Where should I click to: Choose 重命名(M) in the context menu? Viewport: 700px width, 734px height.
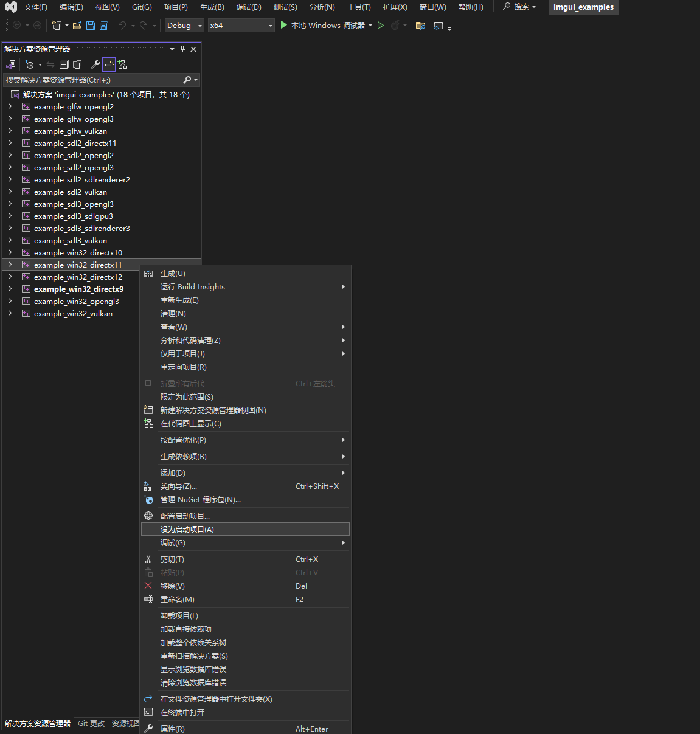tap(246, 600)
